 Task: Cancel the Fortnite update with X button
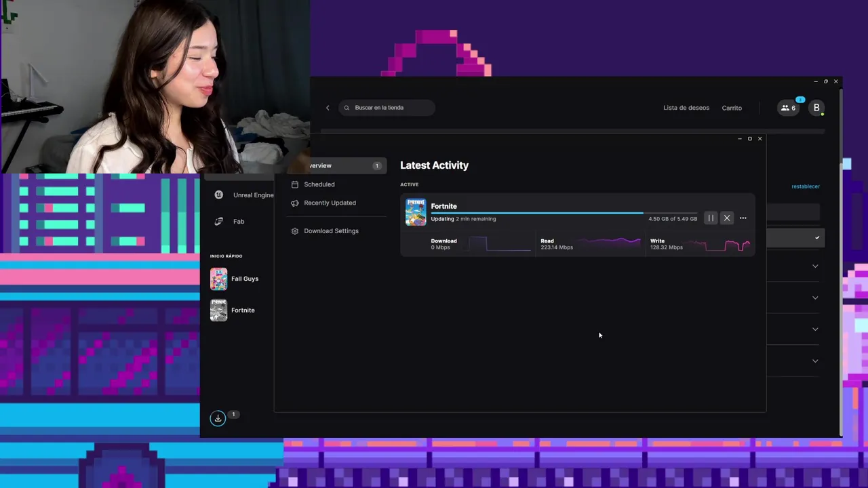tap(726, 218)
